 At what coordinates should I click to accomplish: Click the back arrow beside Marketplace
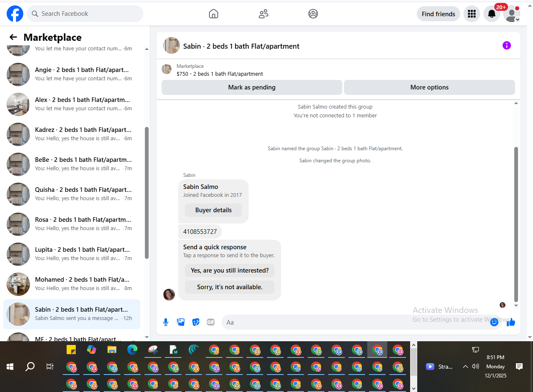click(13, 37)
